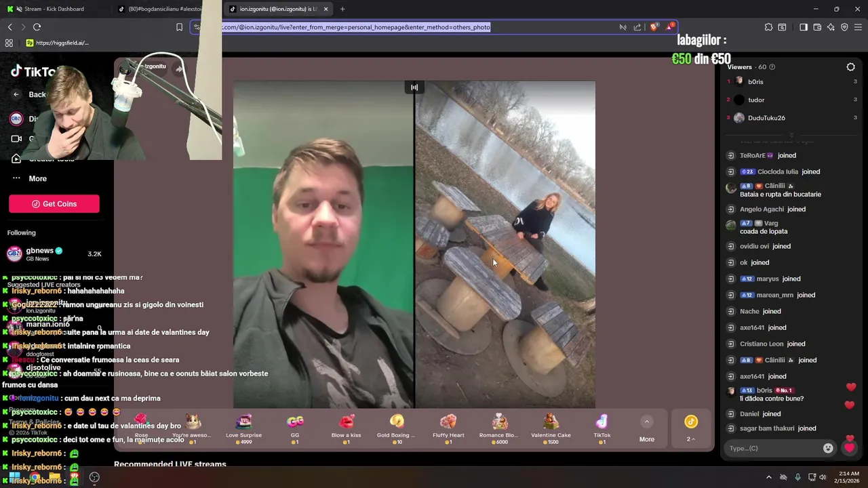This screenshot has height=488, width=868.
Task: Toggle the browser sidebar panel icon
Action: pos(804,27)
